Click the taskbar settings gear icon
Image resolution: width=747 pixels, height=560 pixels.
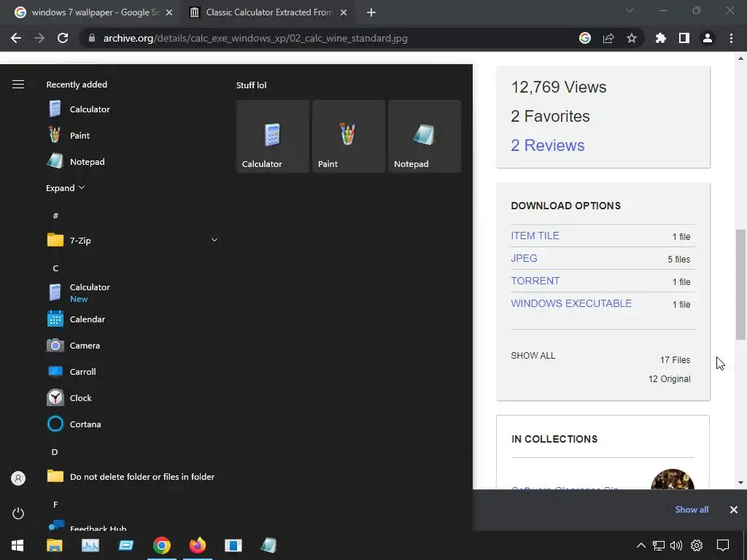(697, 545)
